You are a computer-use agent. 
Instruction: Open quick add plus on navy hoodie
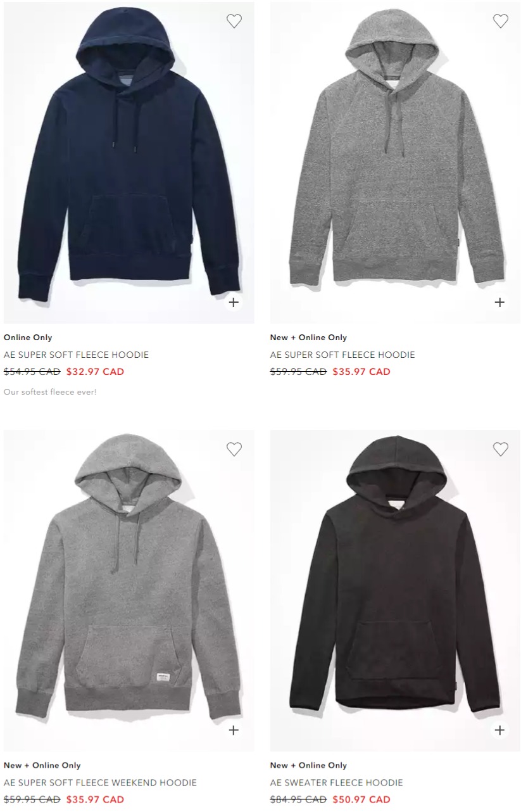click(234, 302)
